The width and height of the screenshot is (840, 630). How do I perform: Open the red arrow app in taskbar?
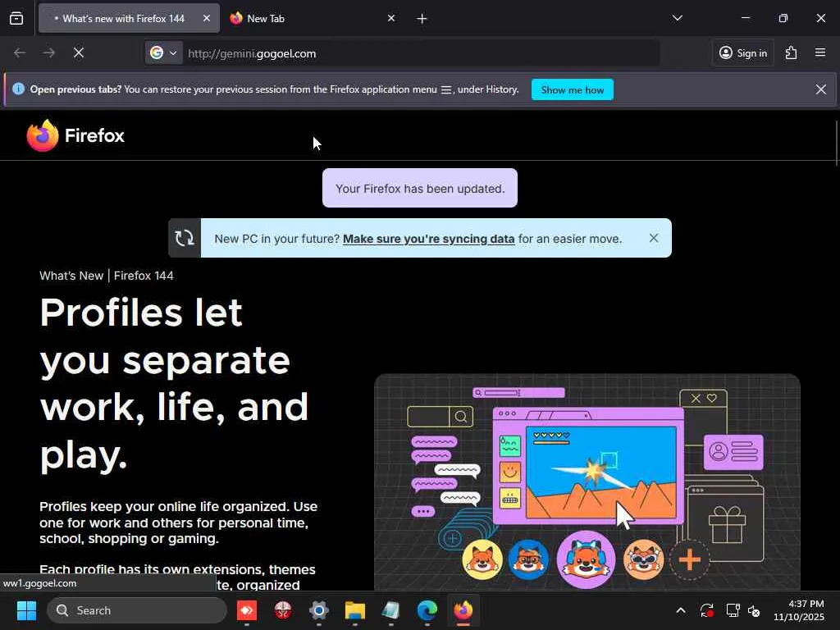coord(247,610)
